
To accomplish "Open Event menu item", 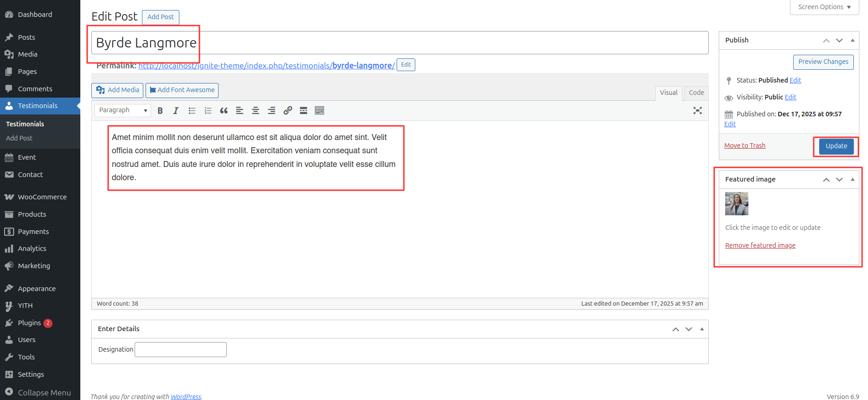I will pos(40,157).
